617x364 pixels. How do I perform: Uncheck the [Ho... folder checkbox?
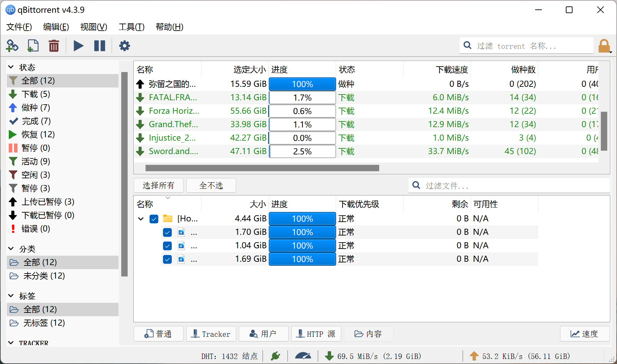[x=154, y=219]
